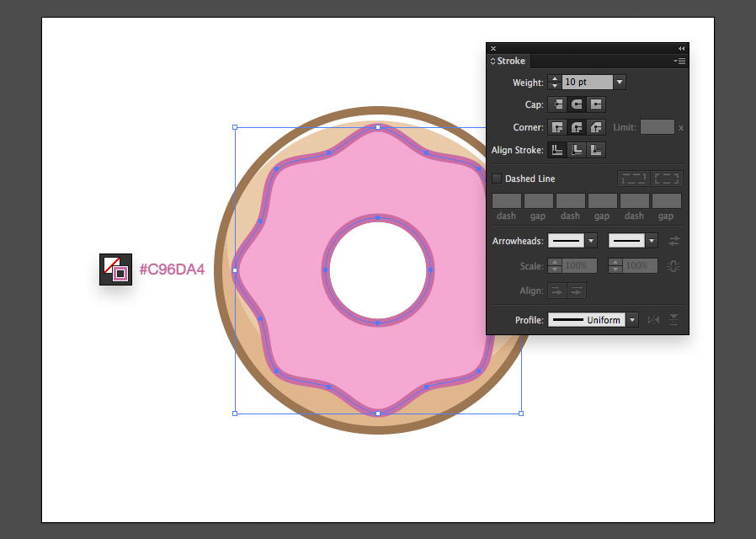Open Stroke panel options menu

tap(680, 61)
